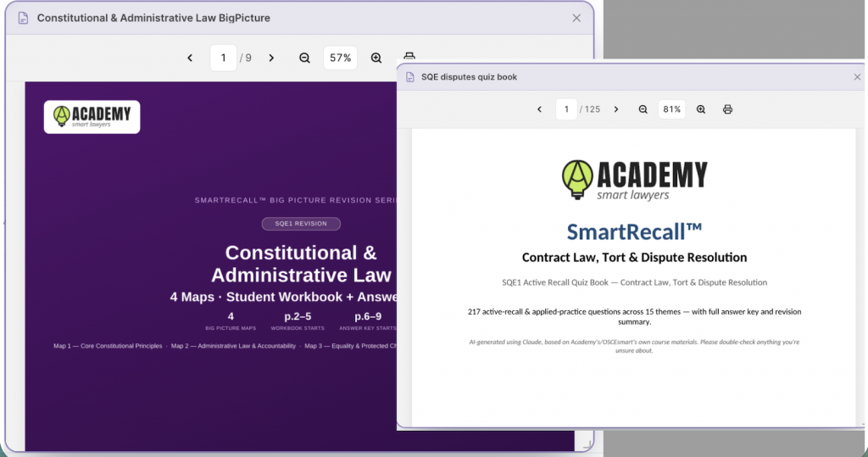Edit page number field in Constitutional Law viewer

pyautogui.click(x=223, y=58)
